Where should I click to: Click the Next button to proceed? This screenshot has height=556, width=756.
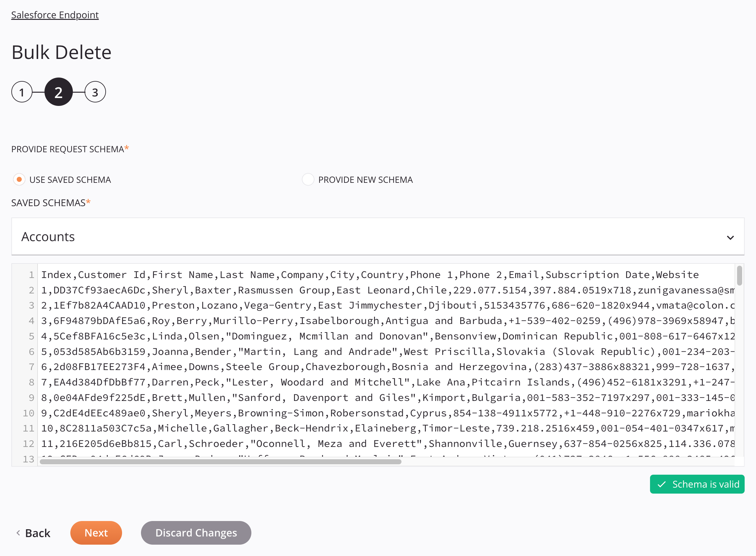click(96, 533)
